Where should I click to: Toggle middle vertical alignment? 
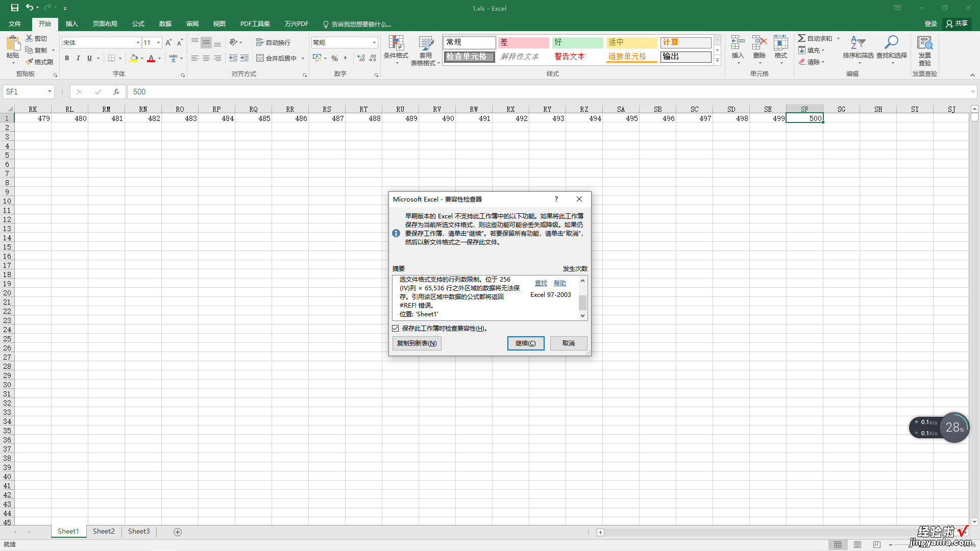[x=206, y=42]
